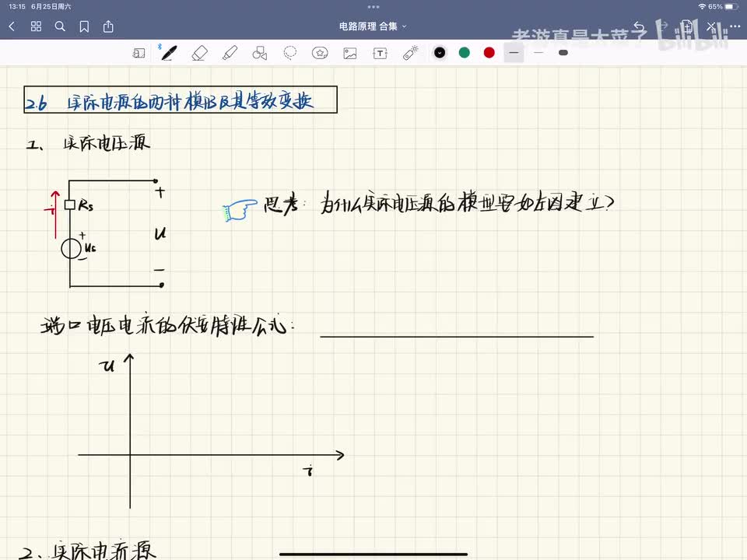
Task: Select the thickest stroke thickness
Action: [x=563, y=53]
